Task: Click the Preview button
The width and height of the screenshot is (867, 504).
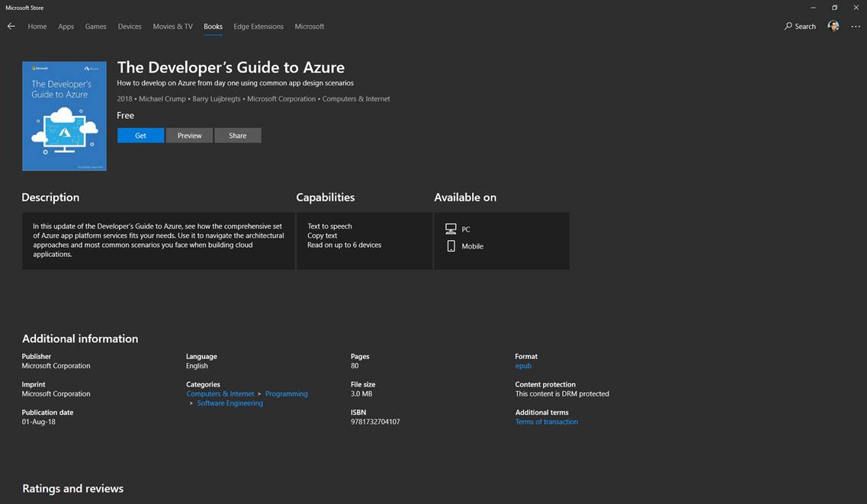Action: point(189,136)
